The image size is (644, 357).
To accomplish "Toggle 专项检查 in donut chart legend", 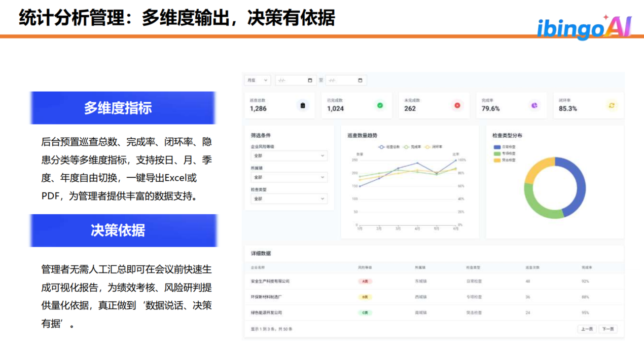I will [505, 153].
